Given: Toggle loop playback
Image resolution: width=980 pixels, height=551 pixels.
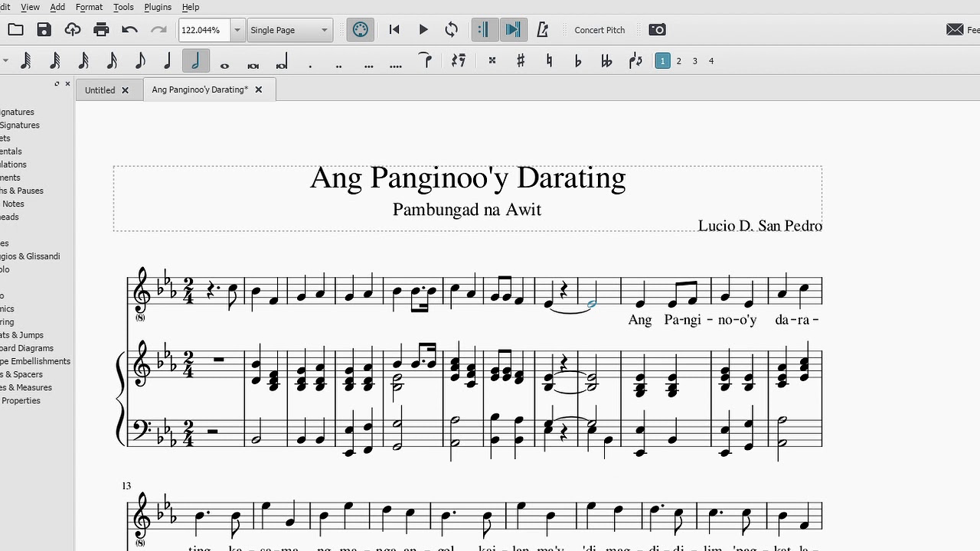Looking at the screenshot, I should coord(452,30).
